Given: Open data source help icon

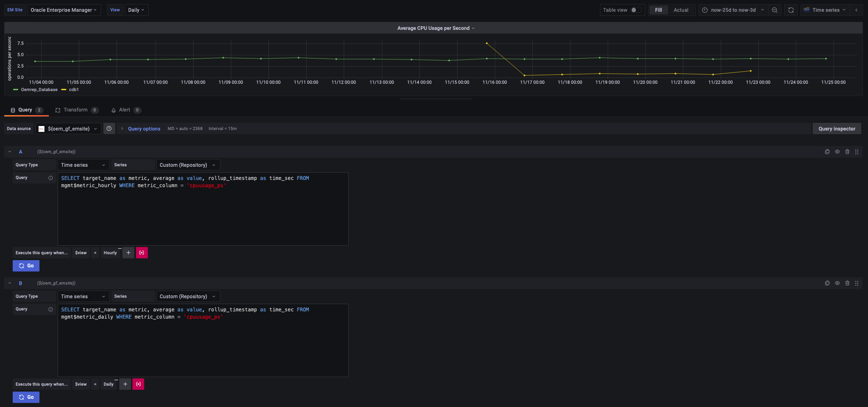Looking at the screenshot, I should 109,129.
